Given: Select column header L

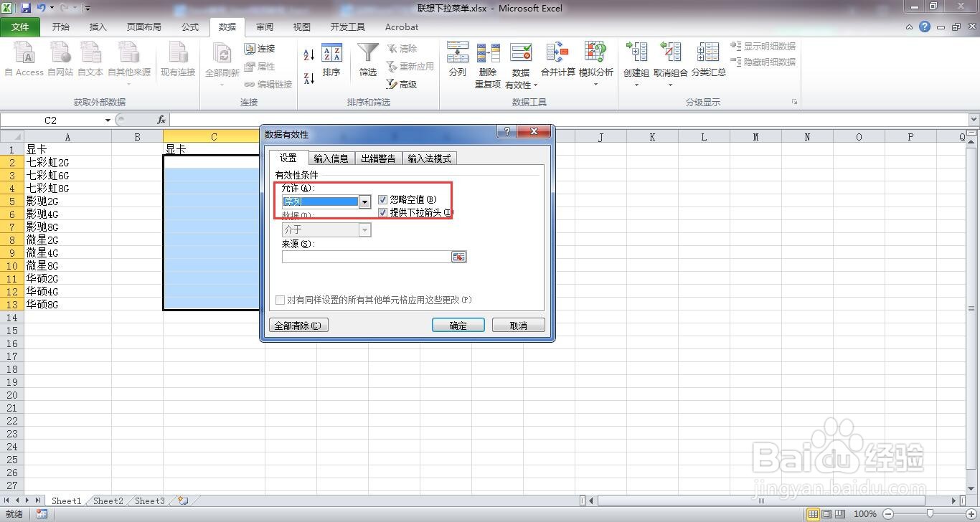Looking at the screenshot, I should pos(703,137).
